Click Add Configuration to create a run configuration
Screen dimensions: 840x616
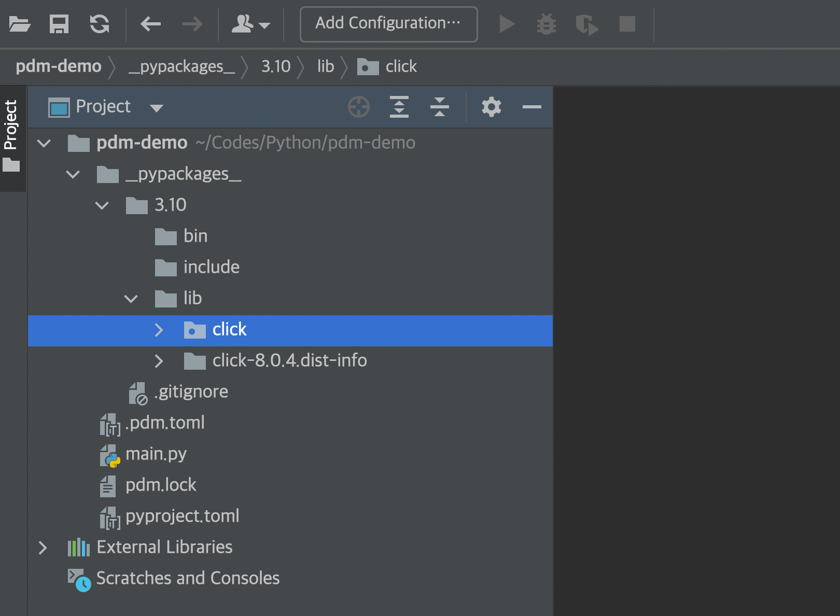coord(388,23)
